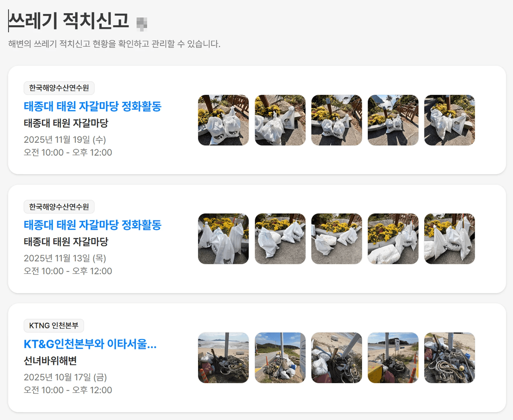This screenshot has width=513, height=420.
Task: Select the 한국해양수산연수원 tag in the first card
Action: 59,88
